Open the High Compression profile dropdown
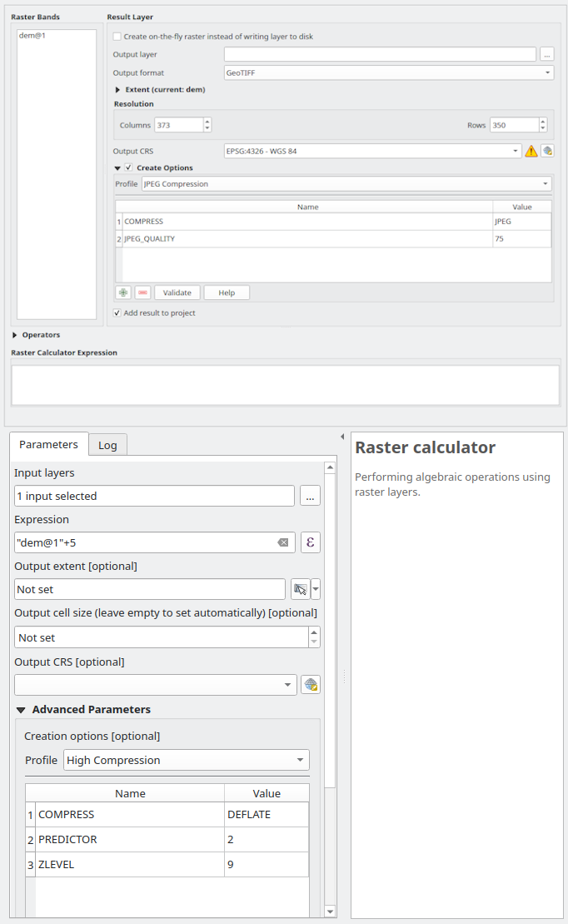This screenshot has width=568, height=924. (187, 760)
